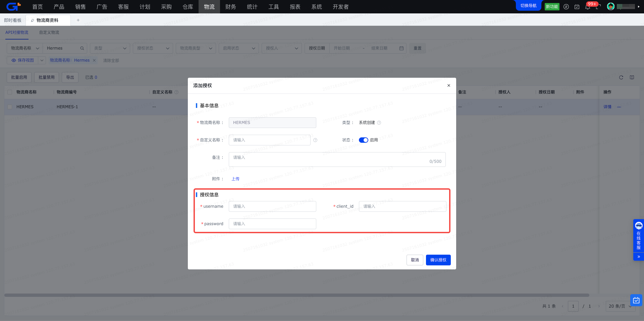Click the username input field
This screenshot has height=321, width=644.
pyautogui.click(x=272, y=206)
